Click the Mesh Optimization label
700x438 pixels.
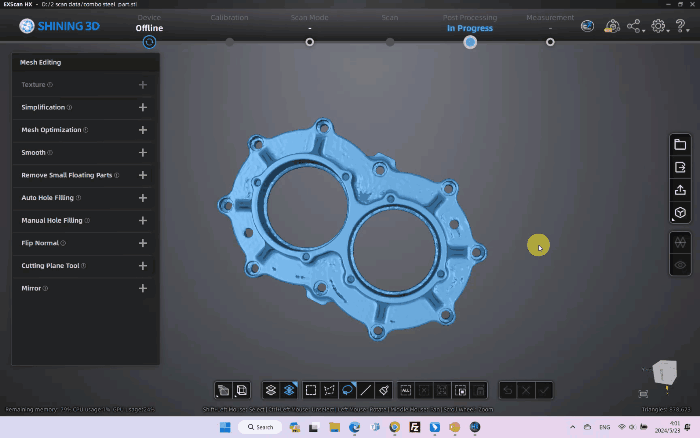[51, 130]
